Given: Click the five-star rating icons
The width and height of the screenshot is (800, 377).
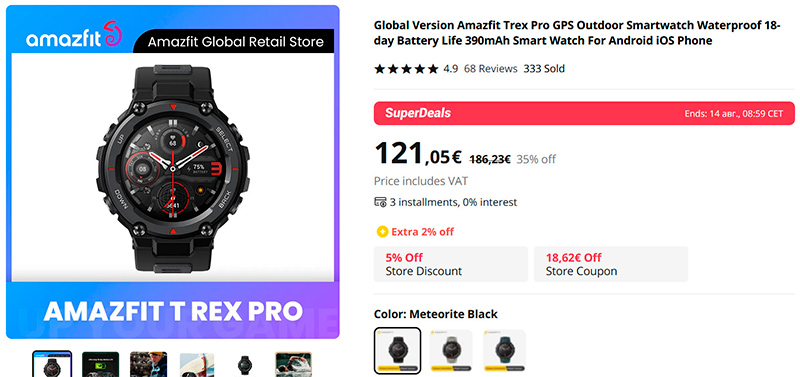Looking at the screenshot, I should pos(406,69).
